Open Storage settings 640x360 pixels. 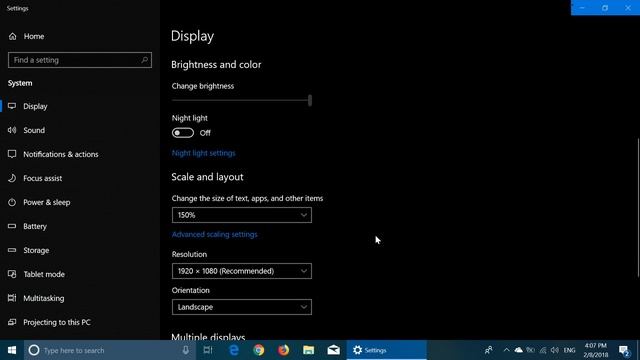36,250
